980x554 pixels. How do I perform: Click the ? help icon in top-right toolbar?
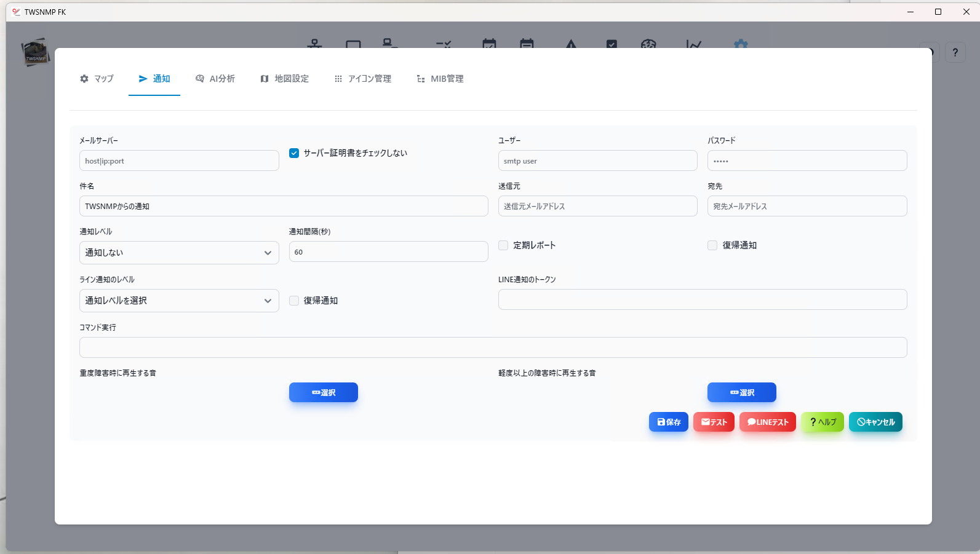tap(955, 52)
